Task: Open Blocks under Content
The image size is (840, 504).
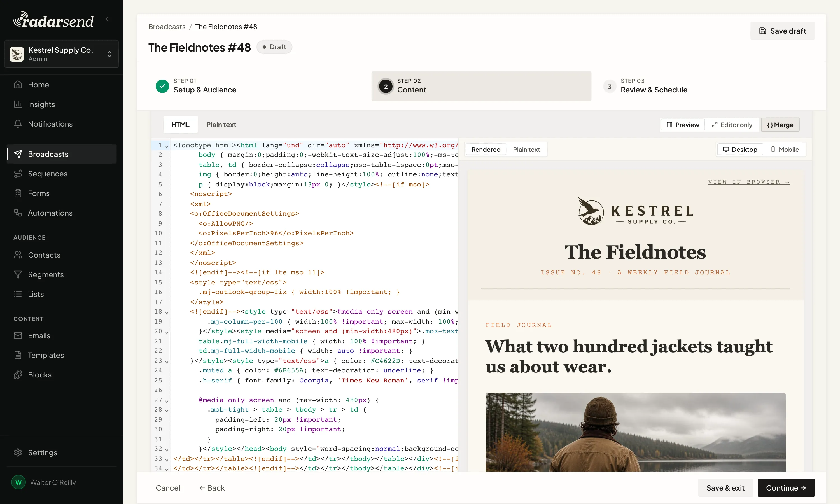Action: [61, 375]
